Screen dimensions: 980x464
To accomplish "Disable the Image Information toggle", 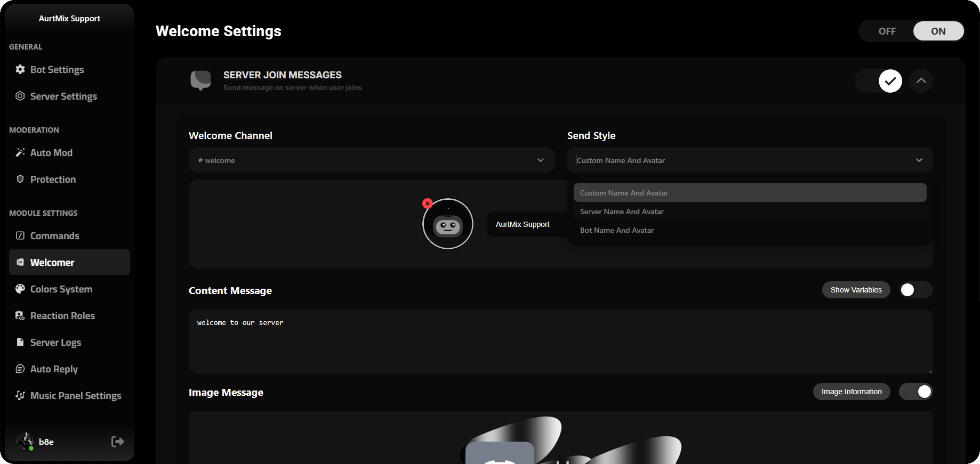I will 915,392.
